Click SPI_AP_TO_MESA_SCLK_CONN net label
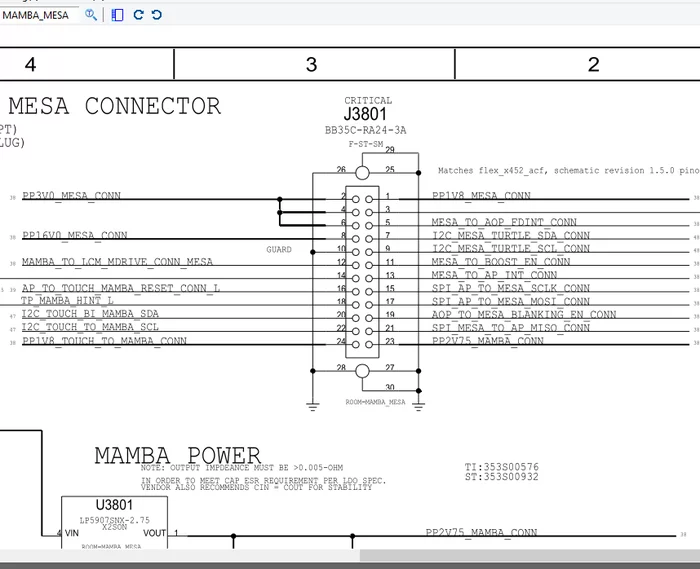This screenshot has height=569, width=700. point(511,288)
